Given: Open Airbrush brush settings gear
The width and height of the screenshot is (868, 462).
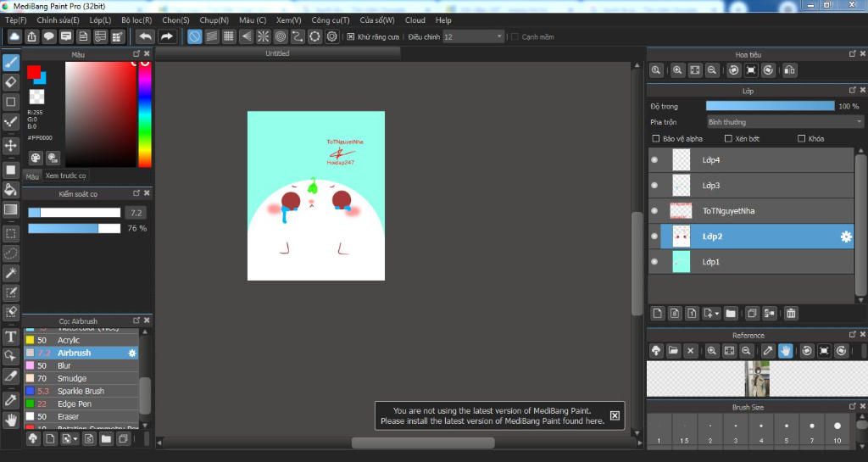Looking at the screenshot, I should point(132,353).
